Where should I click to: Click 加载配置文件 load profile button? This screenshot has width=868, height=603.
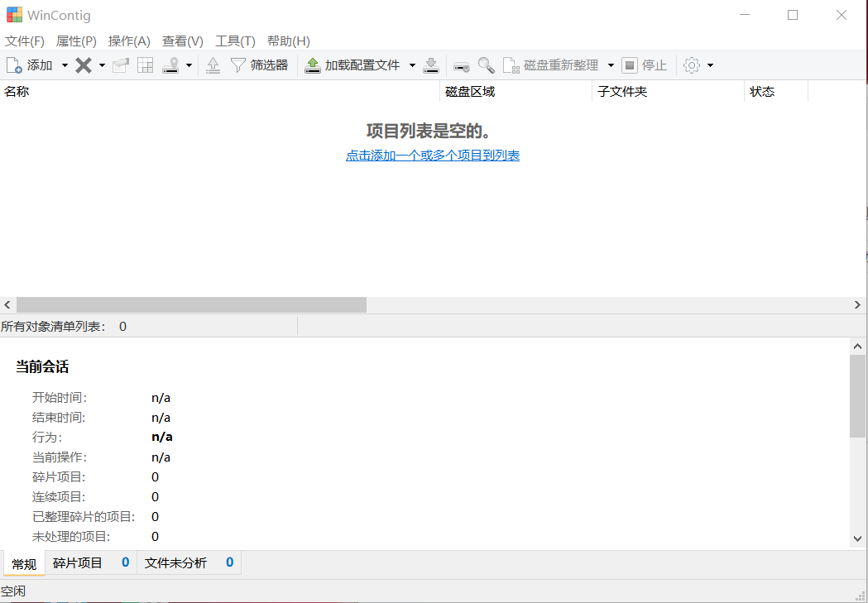point(352,65)
